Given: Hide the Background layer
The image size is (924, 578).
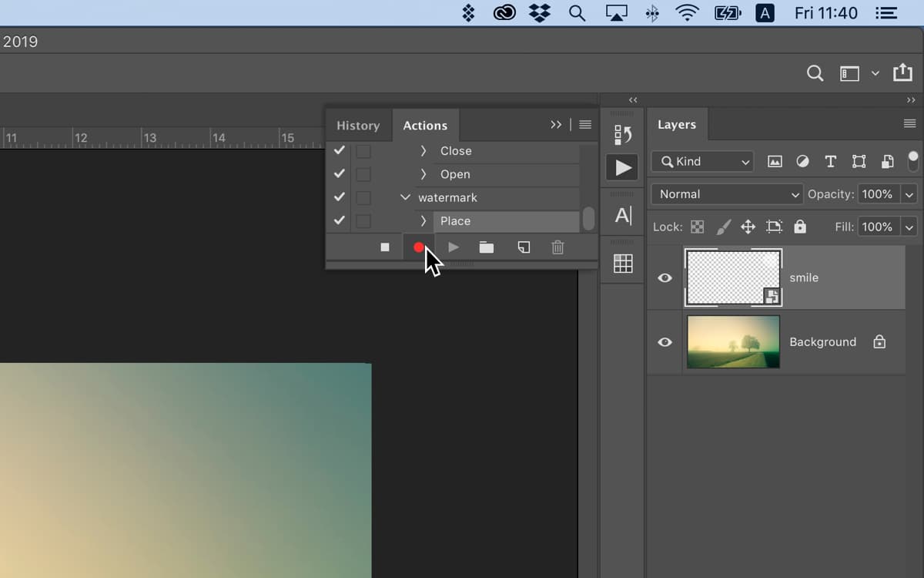Looking at the screenshot, I should (x=665, y=341).
